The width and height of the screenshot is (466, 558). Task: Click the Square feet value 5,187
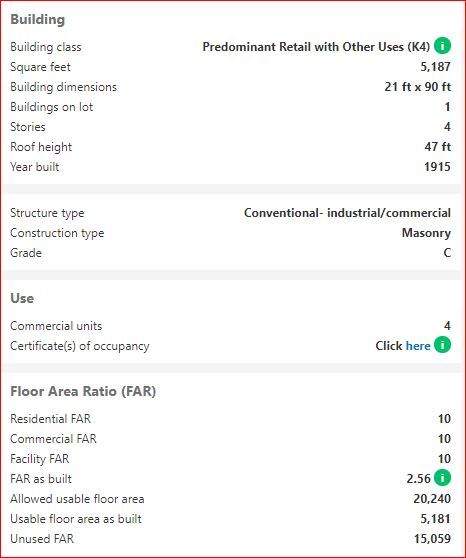point(435,67)
